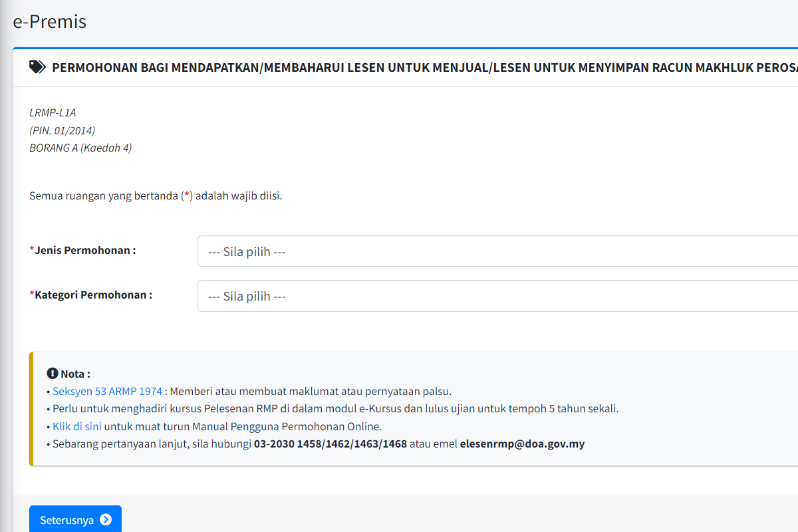This screenshot has width=798, height=532.
Task: Select the LRMP-L1A form code text
Action: click(53, 112)
